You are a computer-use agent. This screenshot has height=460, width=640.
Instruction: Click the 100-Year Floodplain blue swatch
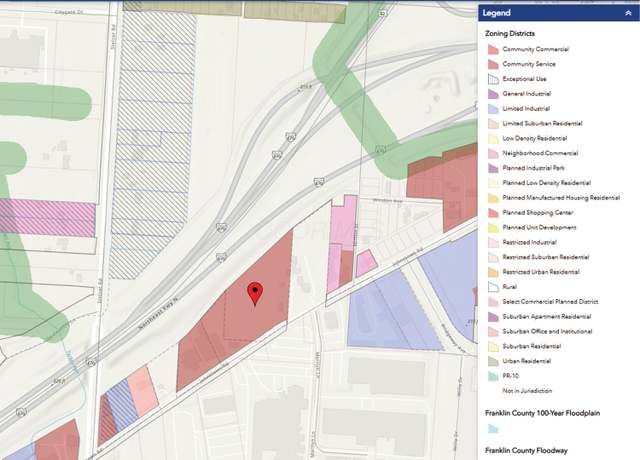pyautogui.click(x=493, y=429)
